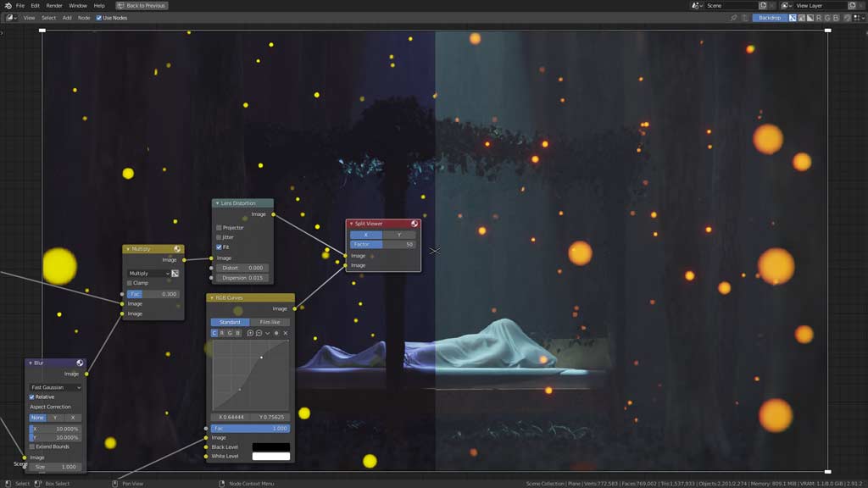The width and height of the screenshot is (868, 488).
Task: Toggle the Backdrop button
Action: (770, 18)
